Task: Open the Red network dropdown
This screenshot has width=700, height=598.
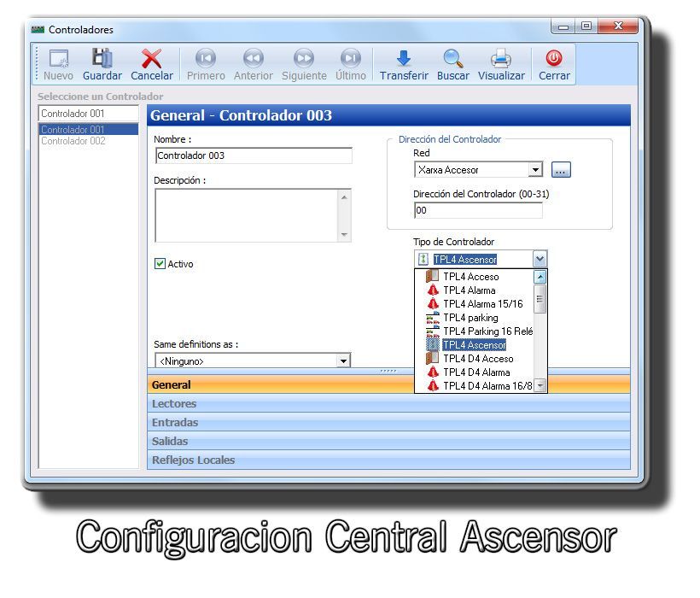Action: click(535, 170)
